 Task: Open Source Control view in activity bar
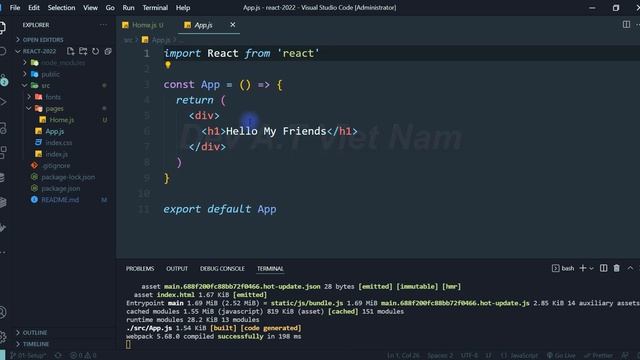4,80
